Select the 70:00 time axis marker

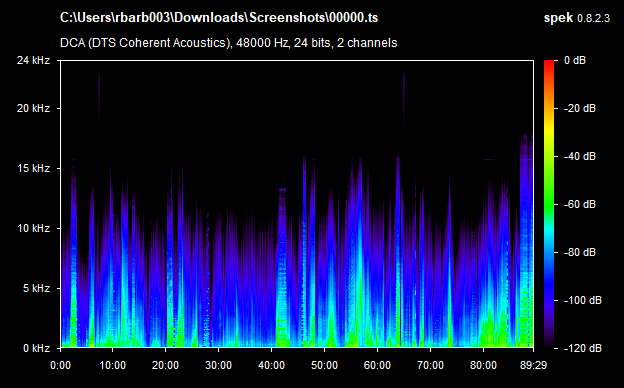pyautogui.click(x=430, y=365)
